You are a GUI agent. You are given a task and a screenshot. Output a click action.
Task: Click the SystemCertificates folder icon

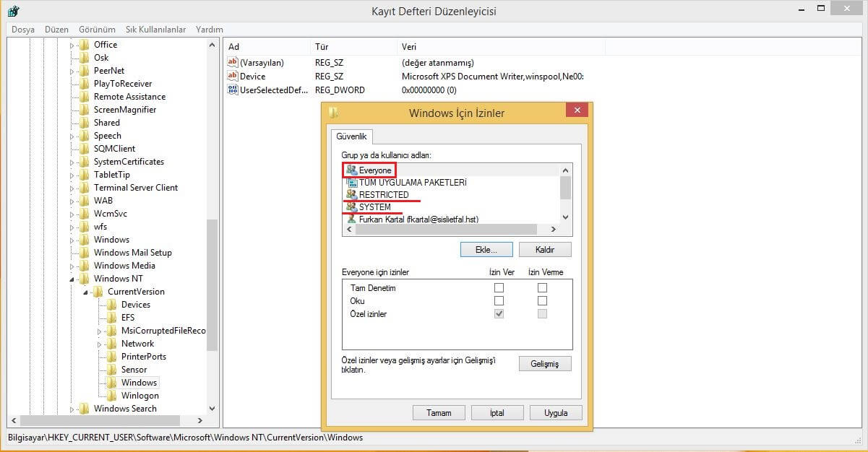[x=85, y=162]
